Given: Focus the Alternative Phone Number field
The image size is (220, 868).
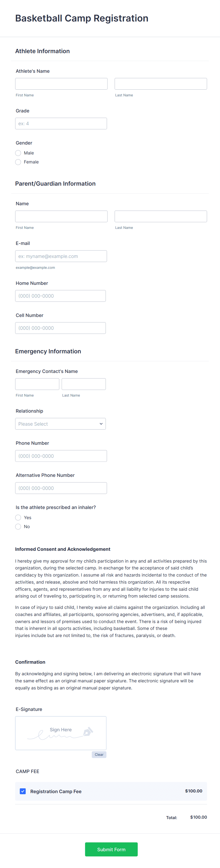Looking at the screenshot, I should pyautogui.click(x=61, y=488).
